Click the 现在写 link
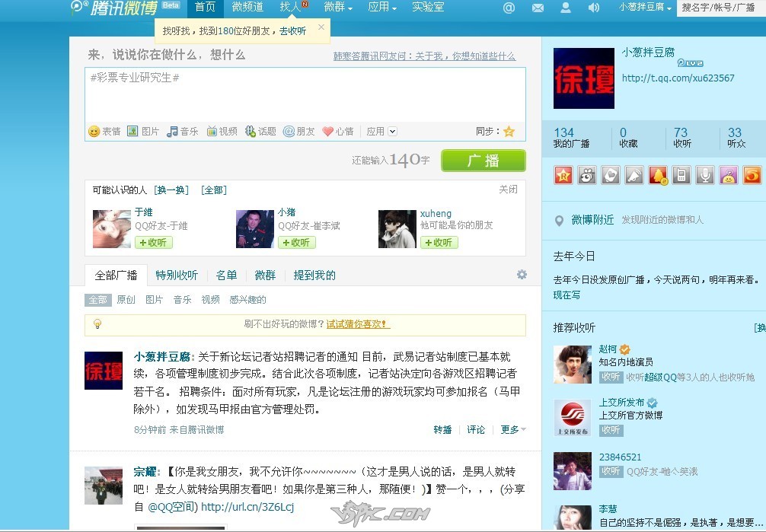 (567, 295)
